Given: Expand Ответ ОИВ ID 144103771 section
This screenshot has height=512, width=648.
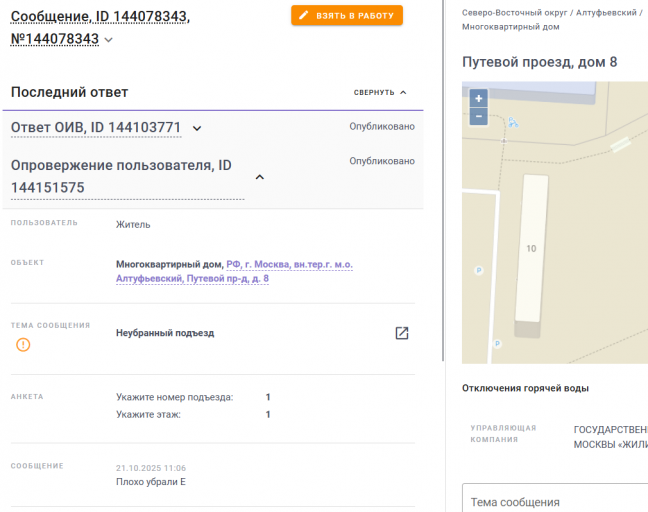Looking at the screenshot, I should coord(197,128).
